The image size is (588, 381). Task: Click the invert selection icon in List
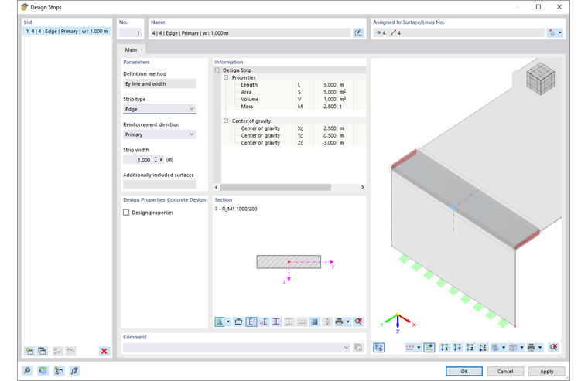coord(70,351)
